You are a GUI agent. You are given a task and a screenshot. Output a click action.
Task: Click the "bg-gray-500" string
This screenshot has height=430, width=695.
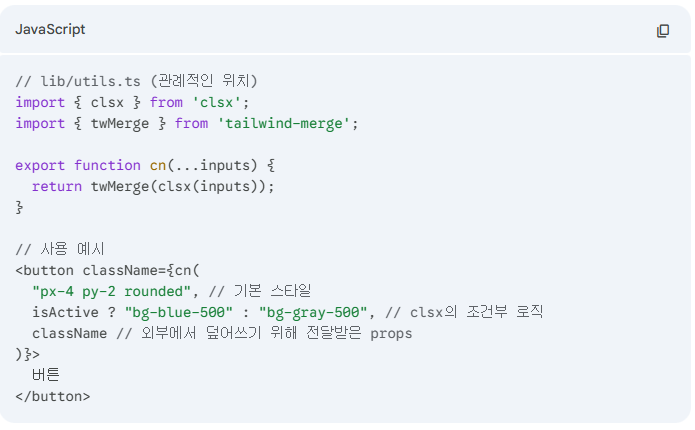[314, 312]
